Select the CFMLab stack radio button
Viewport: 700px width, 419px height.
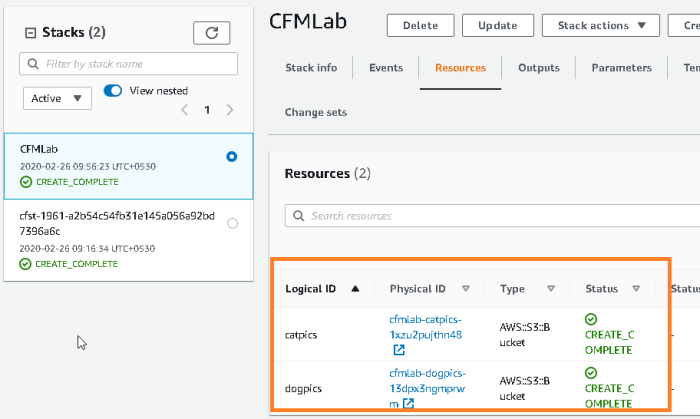tap(232, 157)
